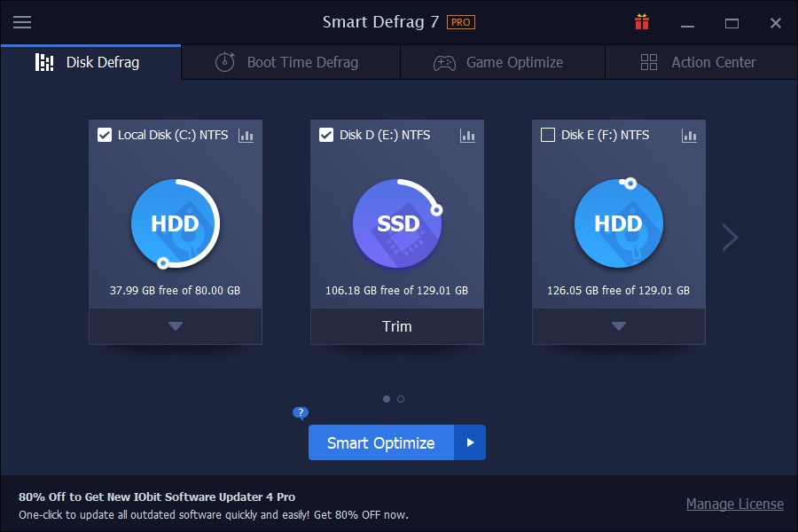
Task: Click the blue question mark help icon
Action: (x=300, y=413)
